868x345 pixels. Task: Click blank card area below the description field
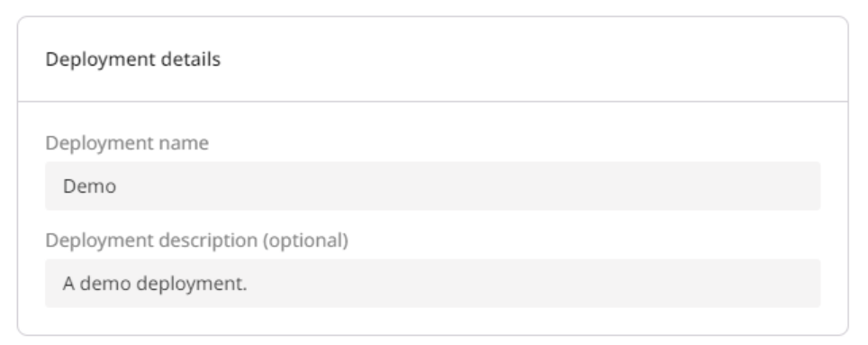point(432,322)
